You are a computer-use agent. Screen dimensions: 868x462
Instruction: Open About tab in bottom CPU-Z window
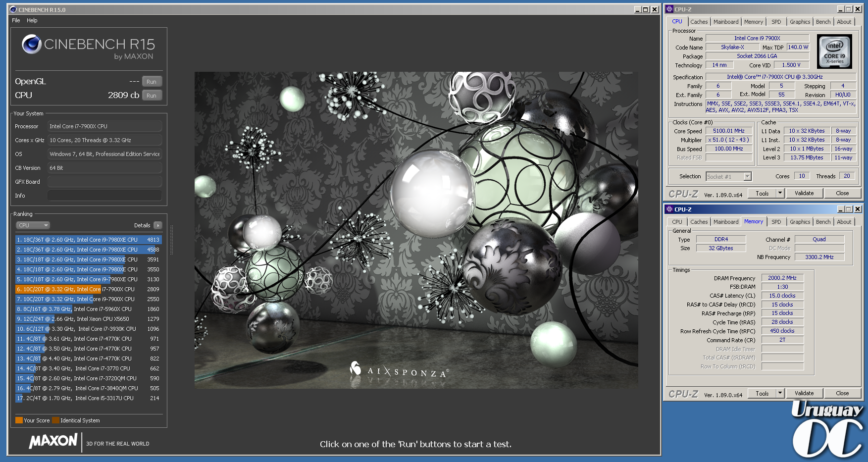pyautogui.click(x=844, y=222)
